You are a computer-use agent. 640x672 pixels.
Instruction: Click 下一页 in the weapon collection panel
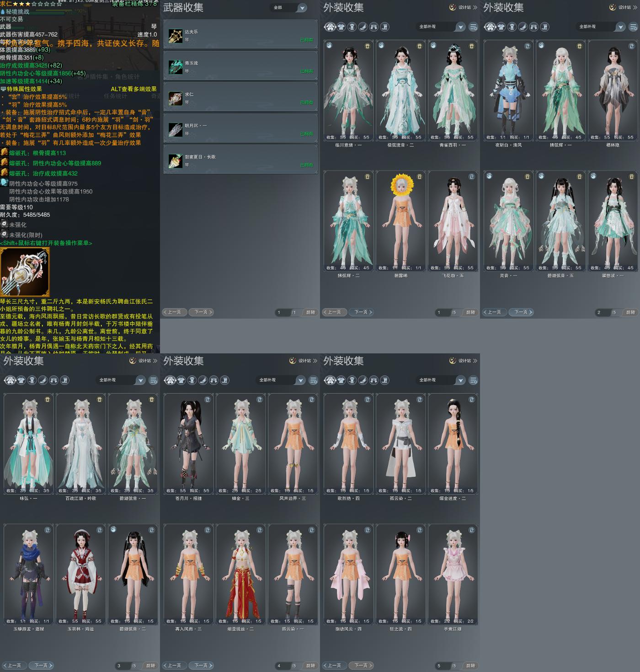tap(201, 312)
